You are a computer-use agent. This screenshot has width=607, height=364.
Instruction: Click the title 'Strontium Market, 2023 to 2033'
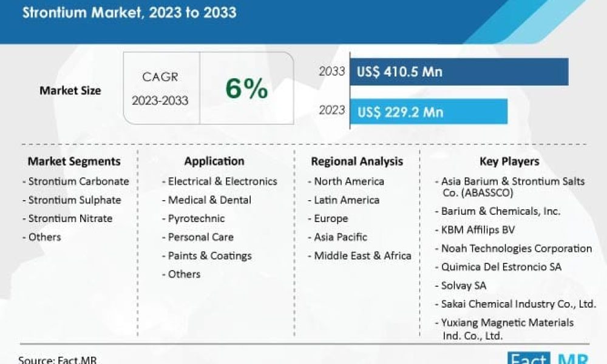129,12
